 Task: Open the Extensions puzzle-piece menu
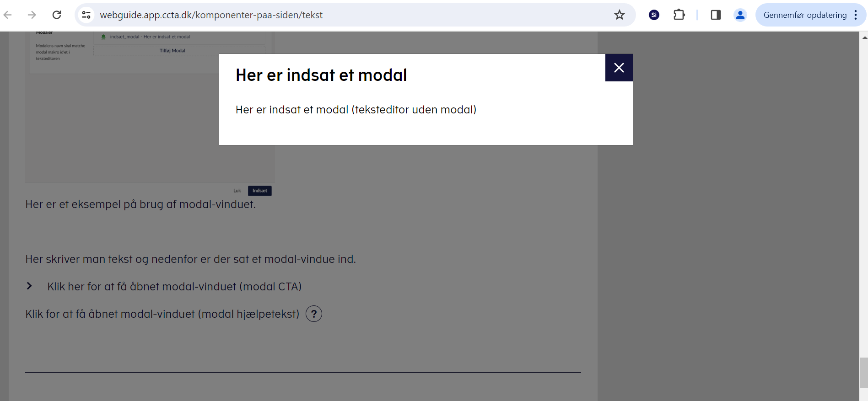[679, 15]
